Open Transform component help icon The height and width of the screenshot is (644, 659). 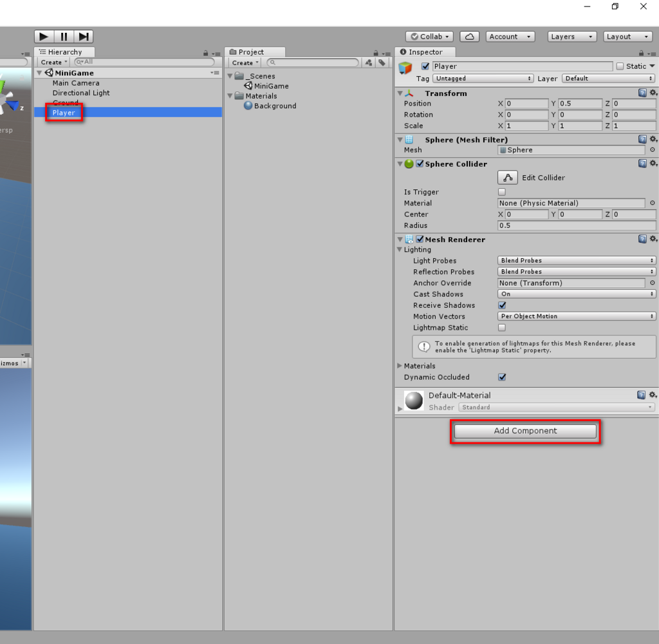click(x=642, y=93)
